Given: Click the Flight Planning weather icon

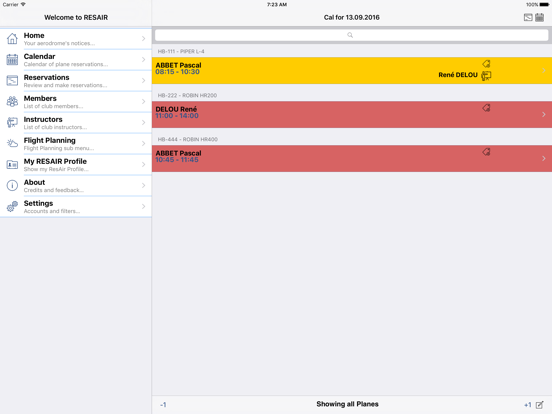Looking at the screenshot, I should point(12,143).
